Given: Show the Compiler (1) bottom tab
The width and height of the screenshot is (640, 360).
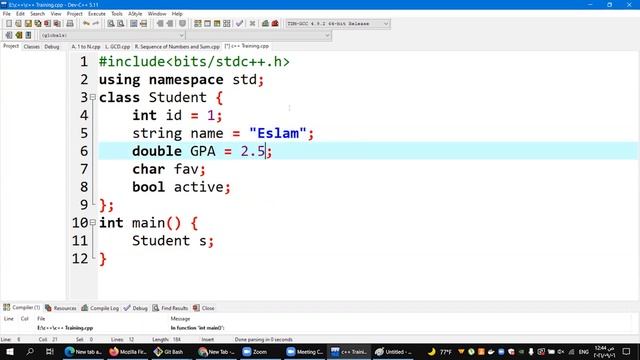Looking at the screenshot, I should (x=22, y=307).
